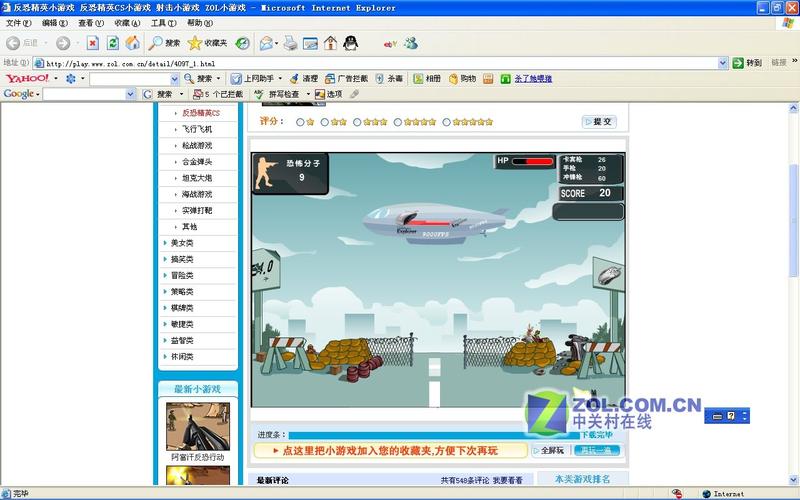Open the 工具(T) Tools menu

163,23
